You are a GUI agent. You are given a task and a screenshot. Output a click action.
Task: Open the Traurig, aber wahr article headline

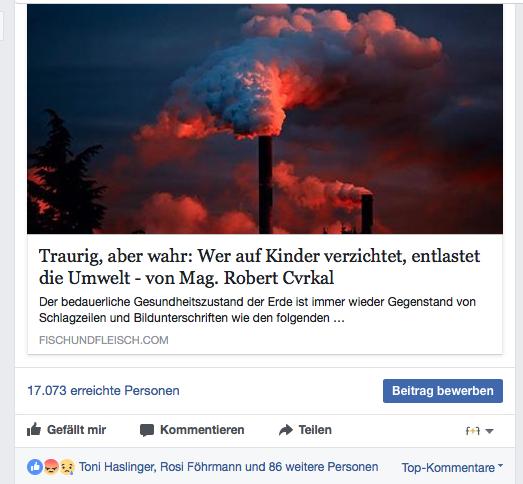(259, 267)
